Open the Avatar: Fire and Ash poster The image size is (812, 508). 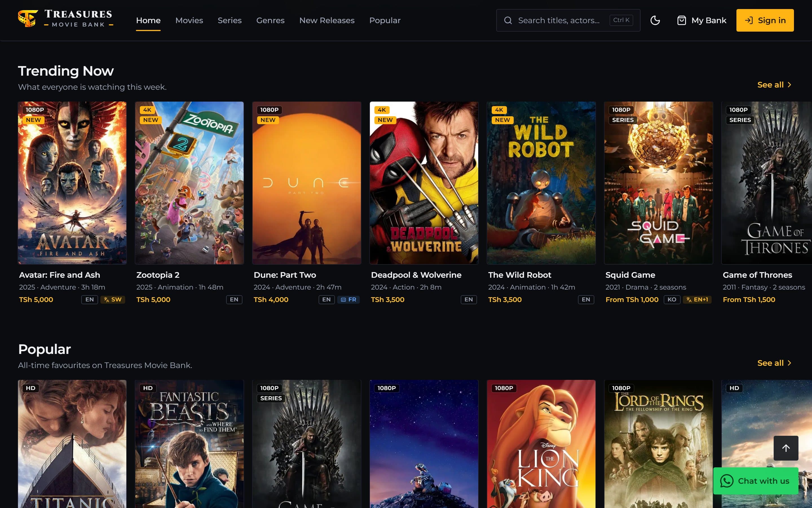tap(72, 183)
